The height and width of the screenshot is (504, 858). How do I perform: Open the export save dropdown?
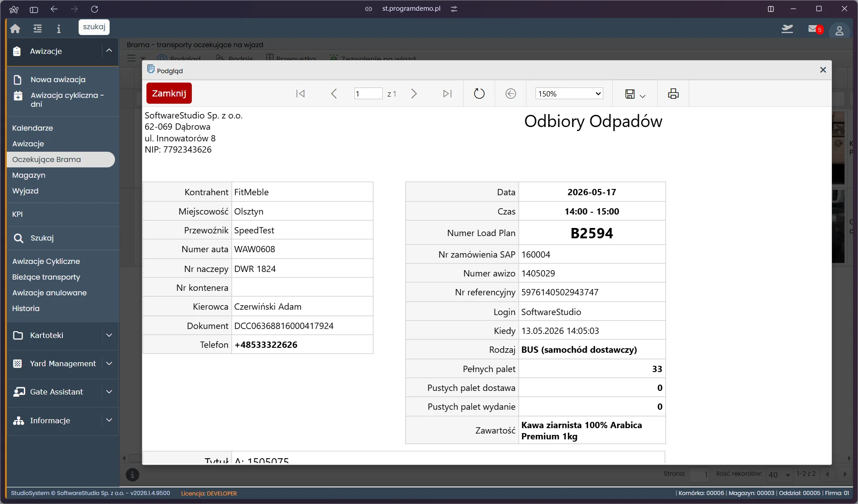pyautogui.click(x=635, y=94)
